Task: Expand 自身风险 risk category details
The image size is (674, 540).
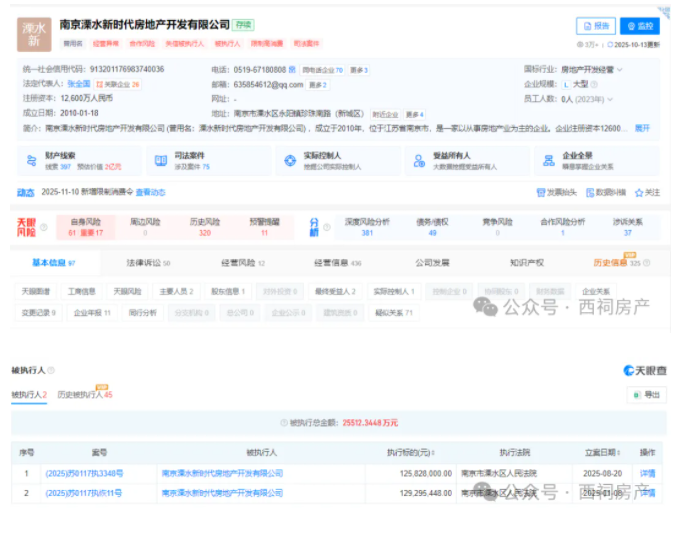Action: [86, 226]
